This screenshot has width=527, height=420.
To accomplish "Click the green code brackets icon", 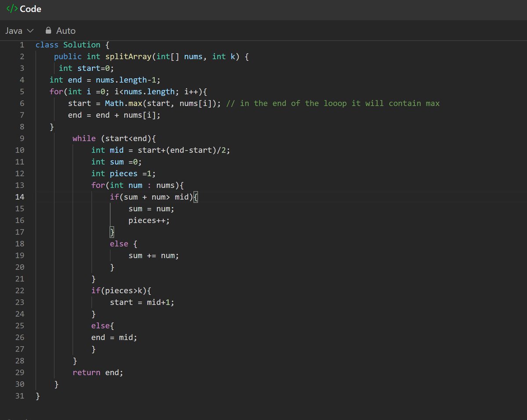I will 12,9.
